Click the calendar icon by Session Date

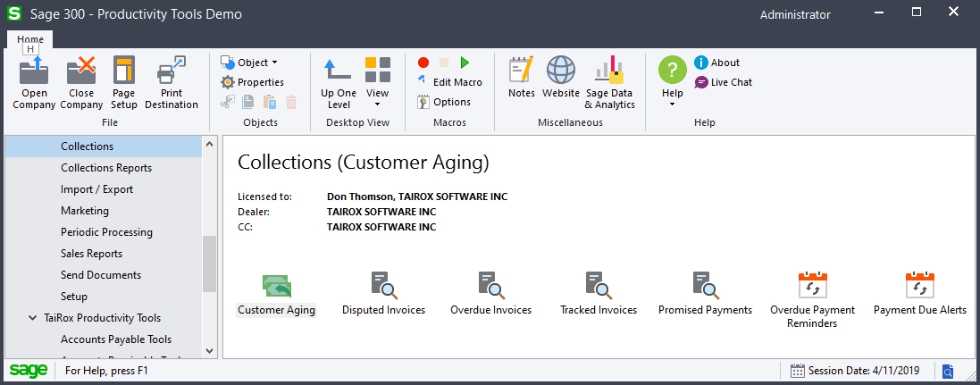tap(798, 371)
